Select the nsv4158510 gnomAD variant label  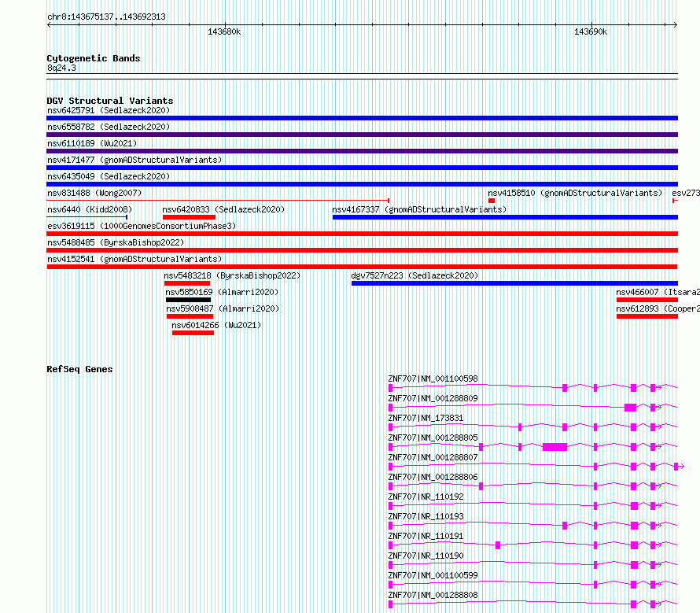tap(575, 193)
